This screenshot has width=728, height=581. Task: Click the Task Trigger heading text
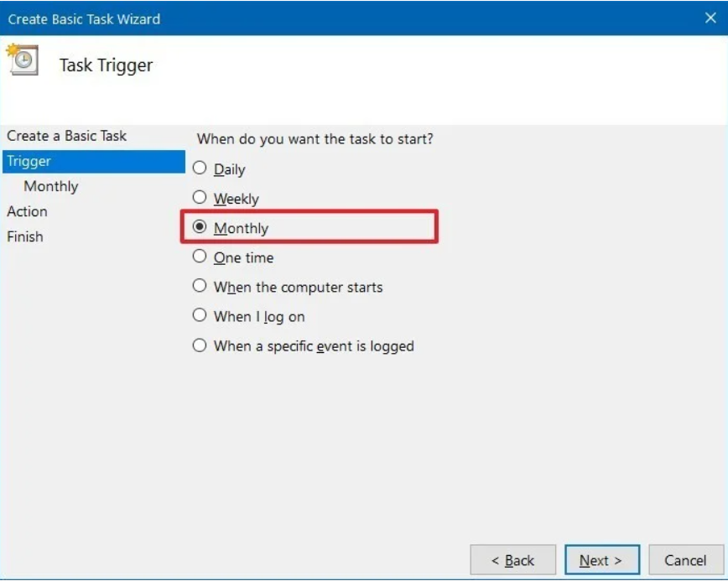[106, 65]
